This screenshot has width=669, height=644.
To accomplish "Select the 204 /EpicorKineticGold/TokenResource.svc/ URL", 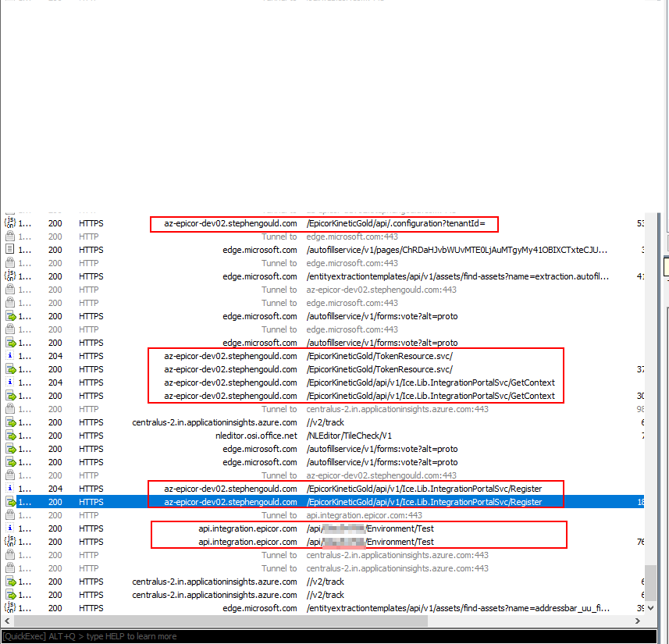I will pyautogui.click(x=379, y=356).
